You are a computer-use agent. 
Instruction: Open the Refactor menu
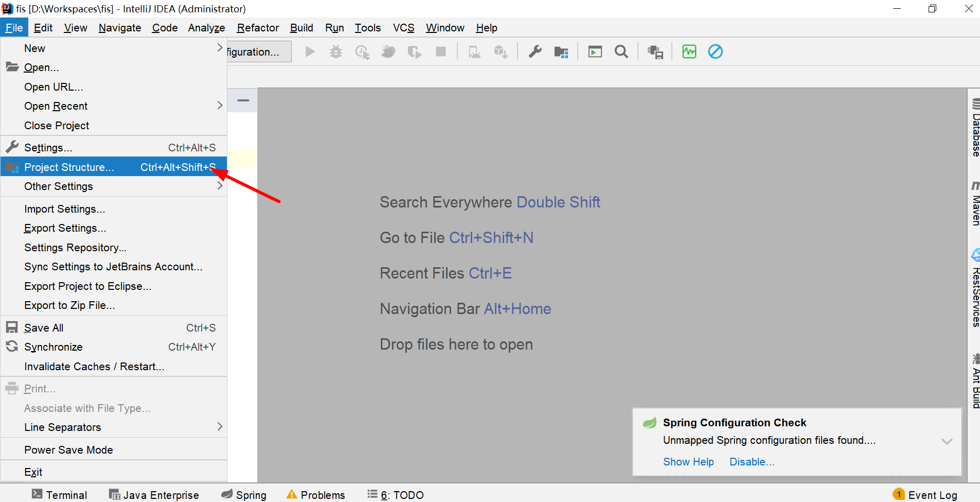click(x=258, y=28)
